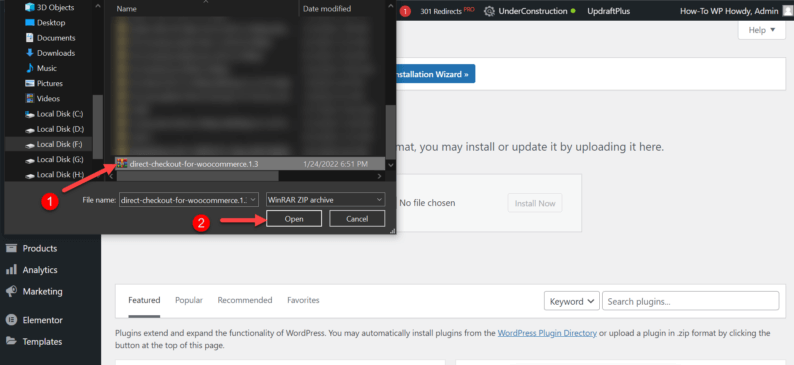794x365 pixels.
Task: Click the navigation pane vertical scrollbar
Action: (98, 127)
